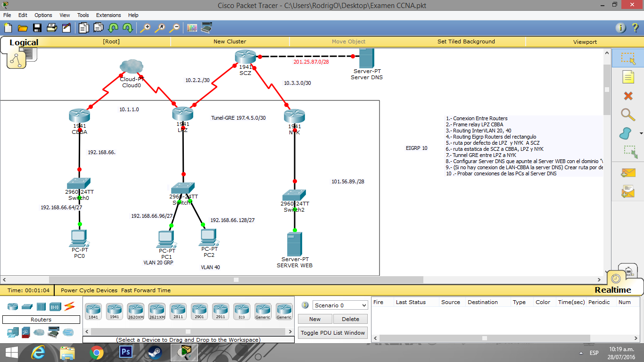This screenshot has width=644, height=362.
Task: Pick the 2911 router model
Action: click(x=220, y=312)
